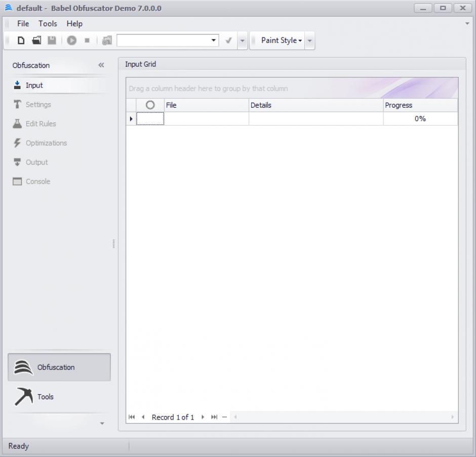
Task: Sort by the Details column header
Action: pyautogui.click(x=315, y=105)
